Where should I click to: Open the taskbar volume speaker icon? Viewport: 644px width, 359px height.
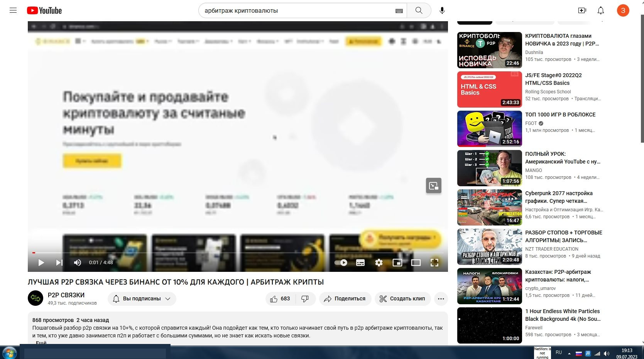607,354
